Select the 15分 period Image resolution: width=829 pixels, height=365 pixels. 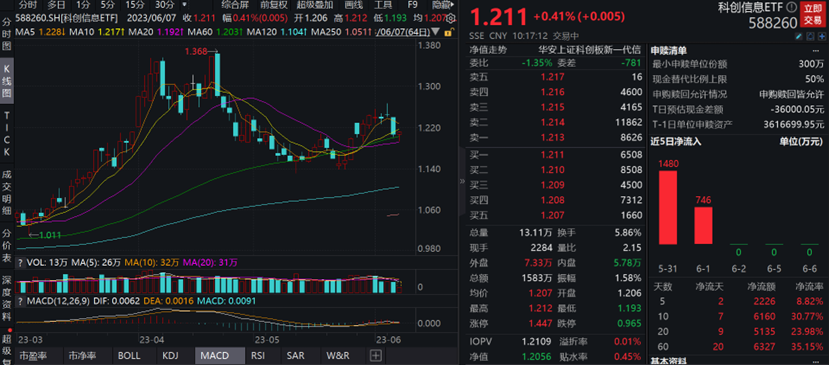[x=134, y=5]
